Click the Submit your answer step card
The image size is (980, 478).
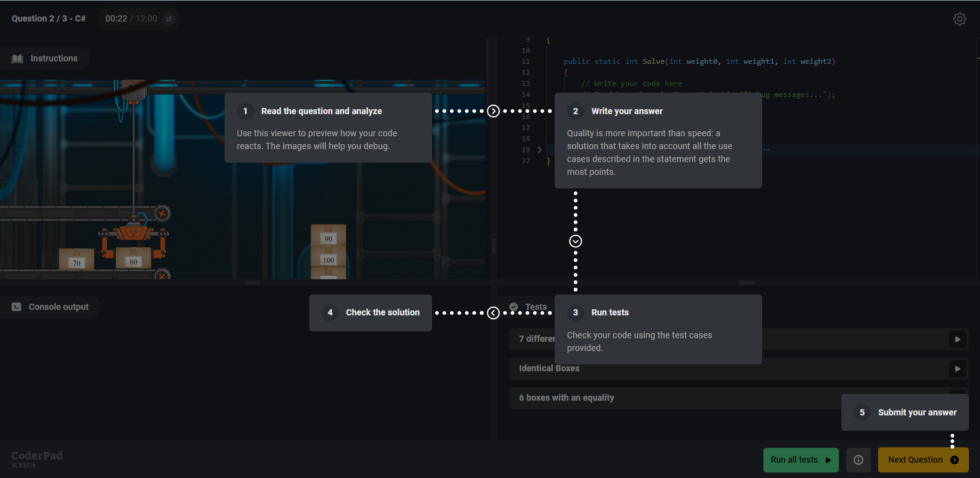point(905,412)
